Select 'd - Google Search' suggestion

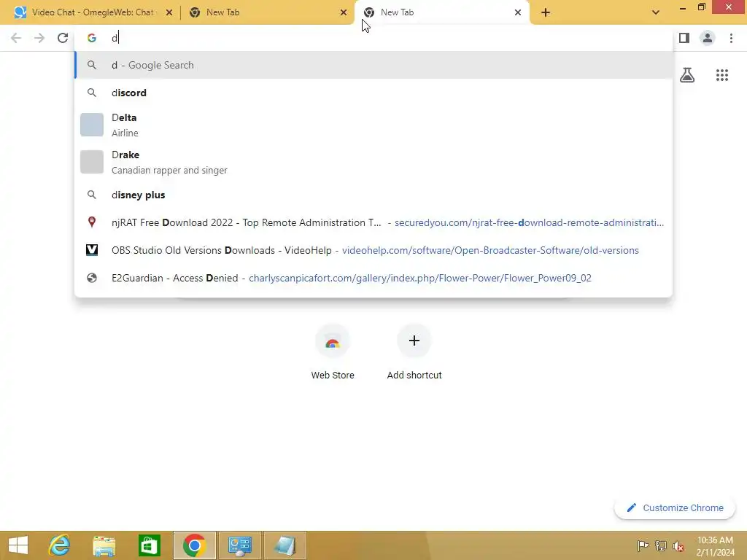373,65
